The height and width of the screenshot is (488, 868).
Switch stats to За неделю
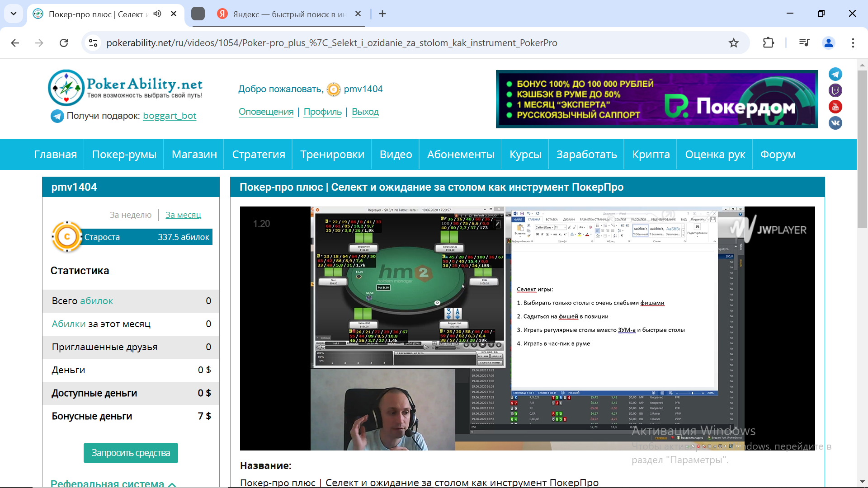coord(131,215)
